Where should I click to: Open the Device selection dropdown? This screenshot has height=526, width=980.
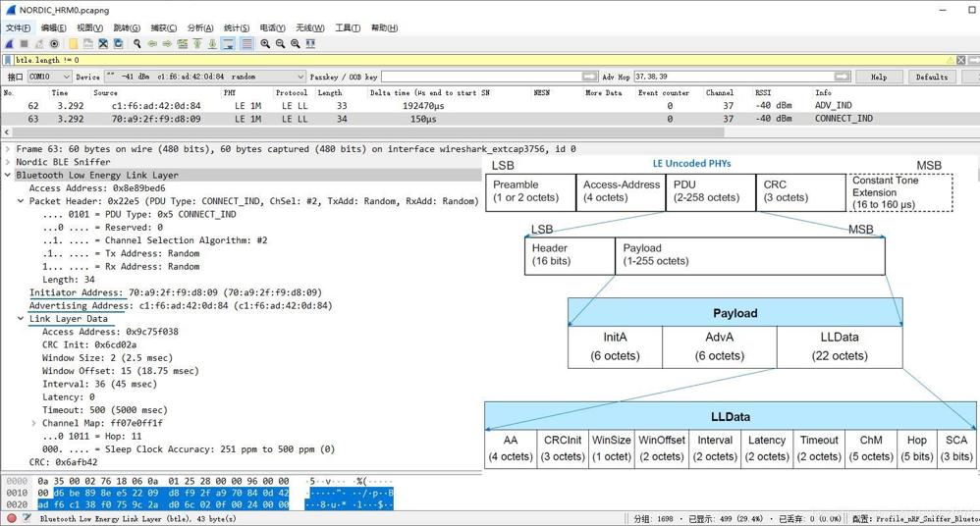(x=205, y=77)
